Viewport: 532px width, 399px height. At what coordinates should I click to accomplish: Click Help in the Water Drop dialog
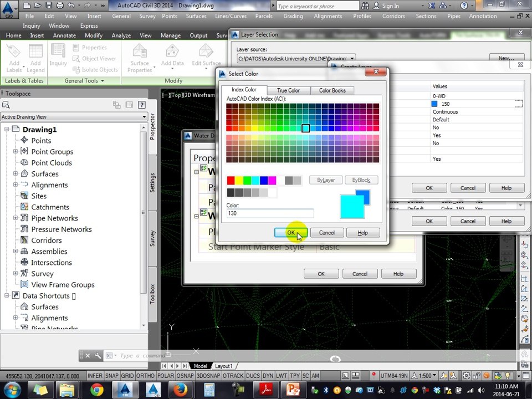[x=398, y=273]
